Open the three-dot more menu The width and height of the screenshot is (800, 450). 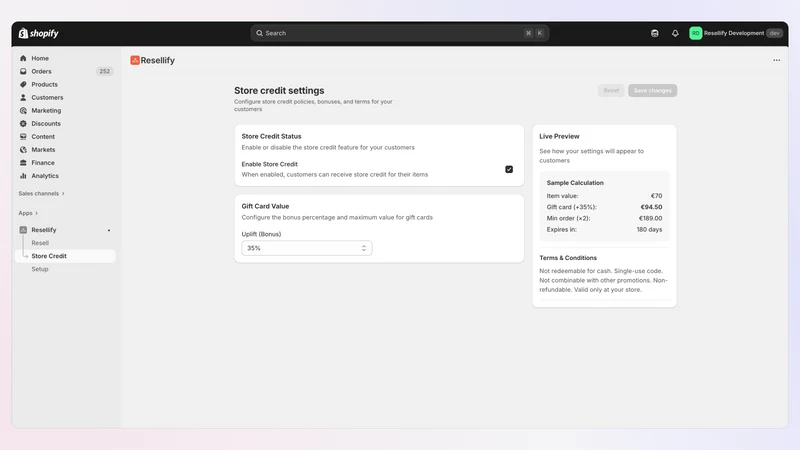777,60
